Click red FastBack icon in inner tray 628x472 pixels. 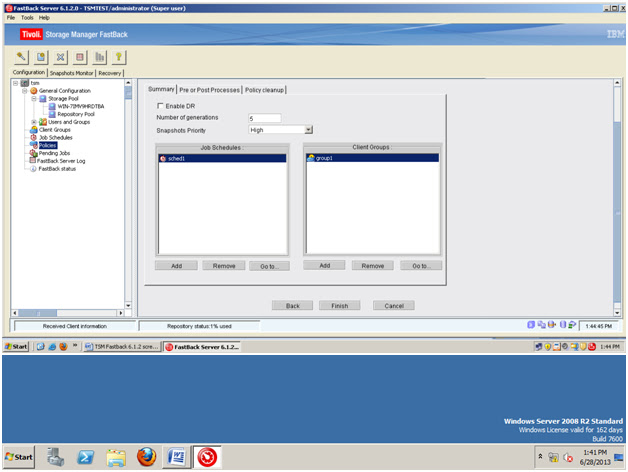pyautogui.click(x=592, y=347)
